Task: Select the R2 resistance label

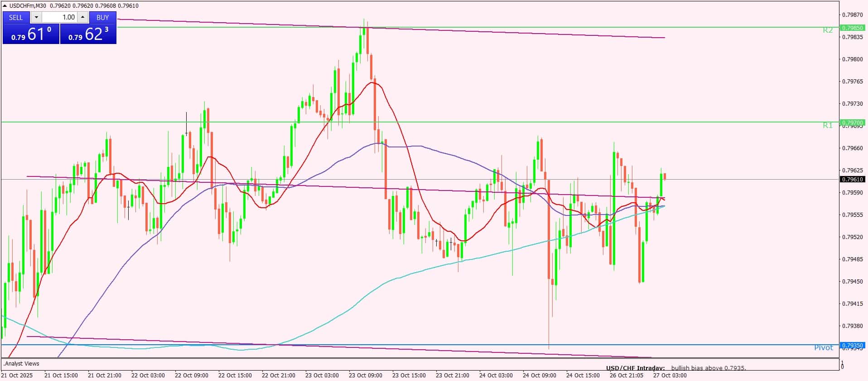Action: [828, 30]
